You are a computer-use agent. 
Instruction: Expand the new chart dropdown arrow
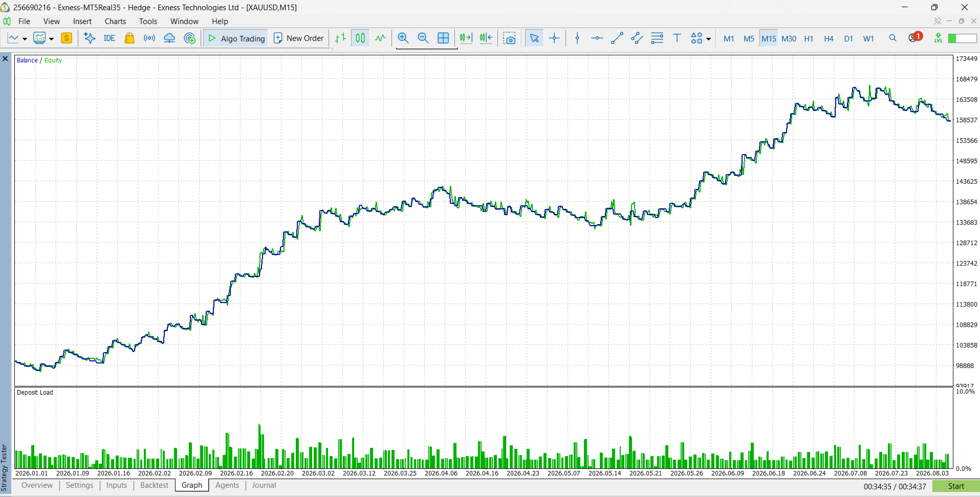25,39
